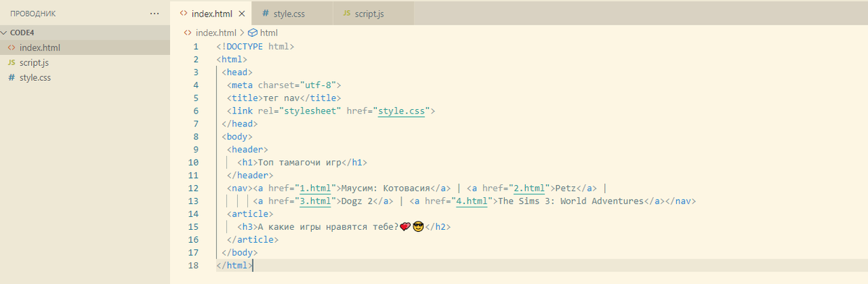Screen dimensions: 868x284
Task: Click the HTML file icon beside index.html in explorer
Action: click(11, 48)
